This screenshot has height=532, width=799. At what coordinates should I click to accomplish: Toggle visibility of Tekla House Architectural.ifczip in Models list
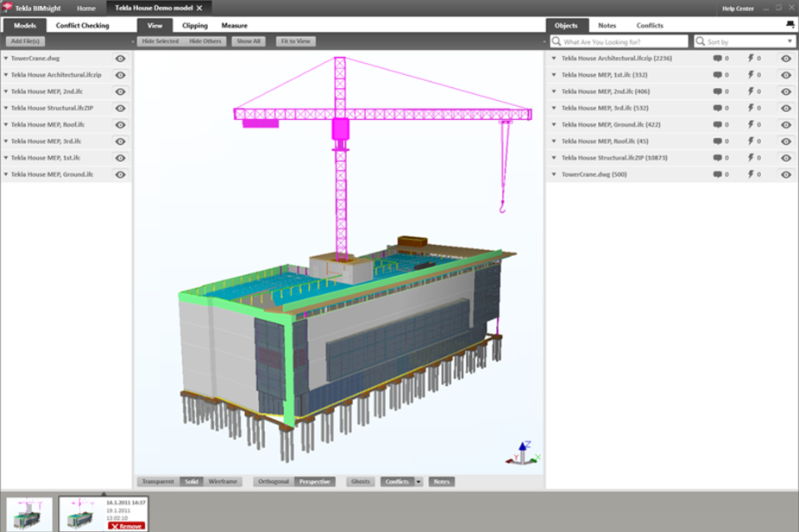click(x=120, y=75)
